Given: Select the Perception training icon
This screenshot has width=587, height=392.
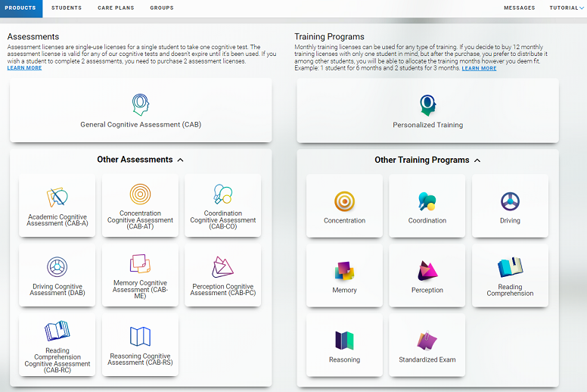Looking at the screenshot, I should tap(427, 270).
